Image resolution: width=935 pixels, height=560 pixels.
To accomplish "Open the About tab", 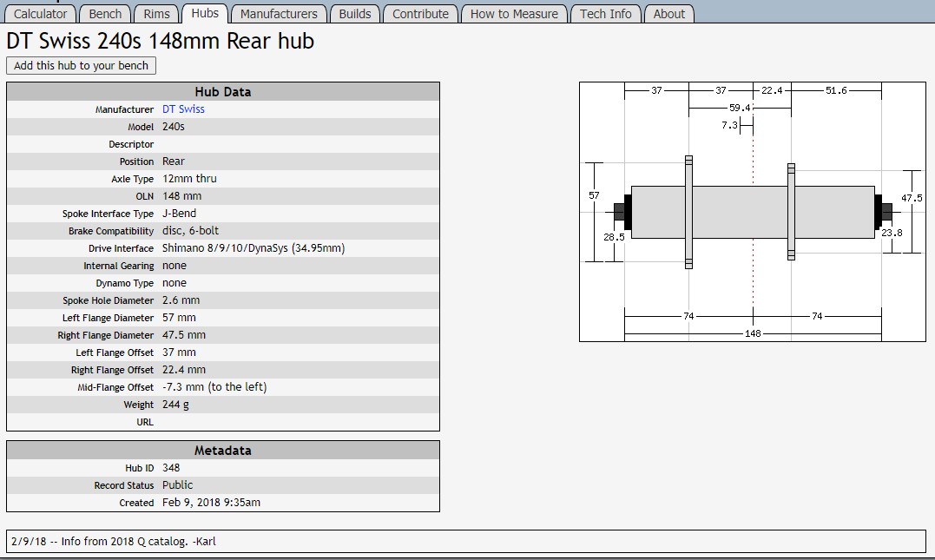I will pyautogui.click(x=668, y=14).
